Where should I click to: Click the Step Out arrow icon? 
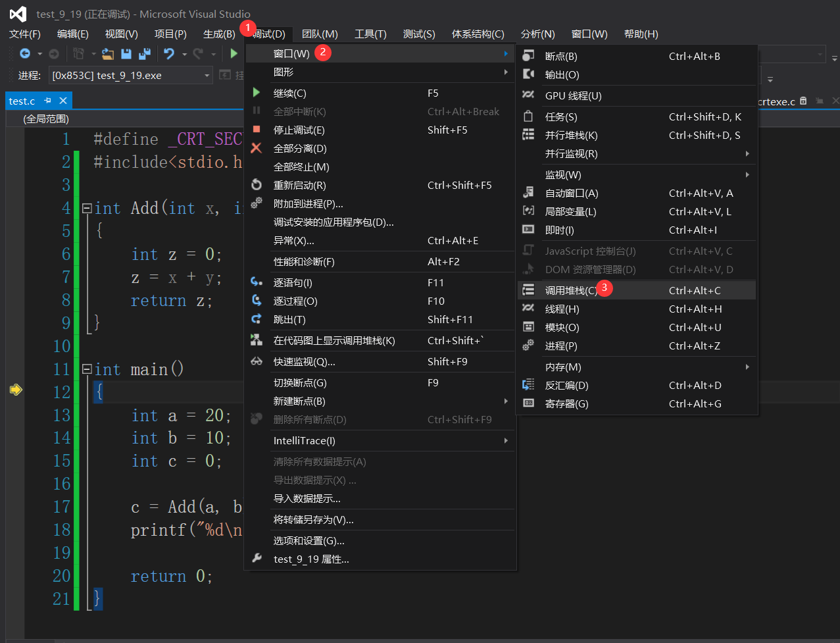point(257,319)
